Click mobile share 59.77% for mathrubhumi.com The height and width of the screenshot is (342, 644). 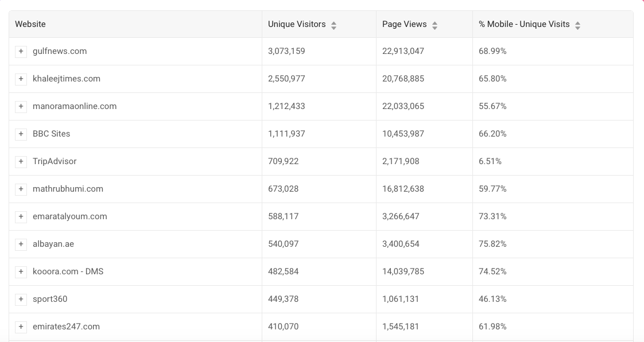coord(493,189)
